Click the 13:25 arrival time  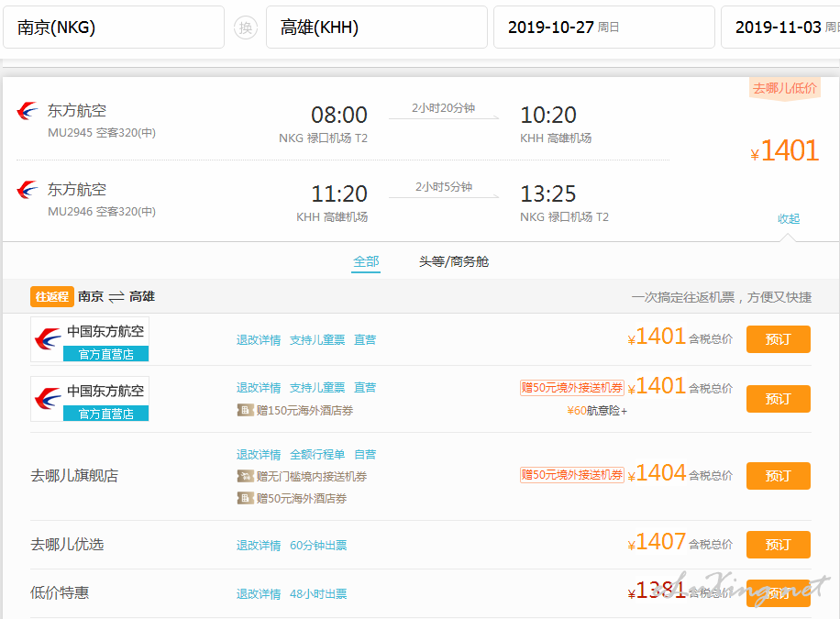click(548, 193)
